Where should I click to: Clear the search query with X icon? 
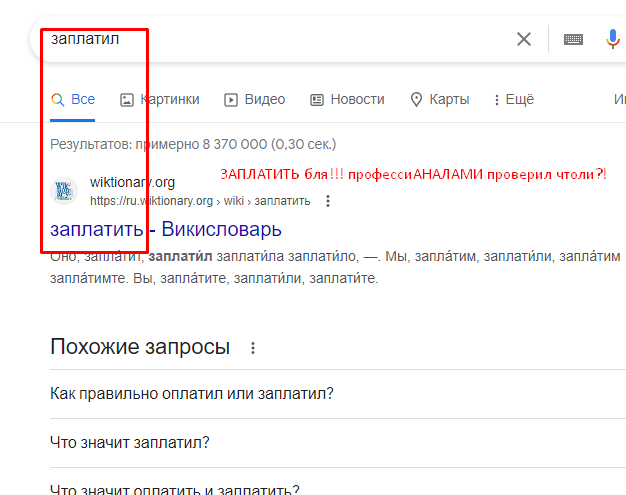523,39
